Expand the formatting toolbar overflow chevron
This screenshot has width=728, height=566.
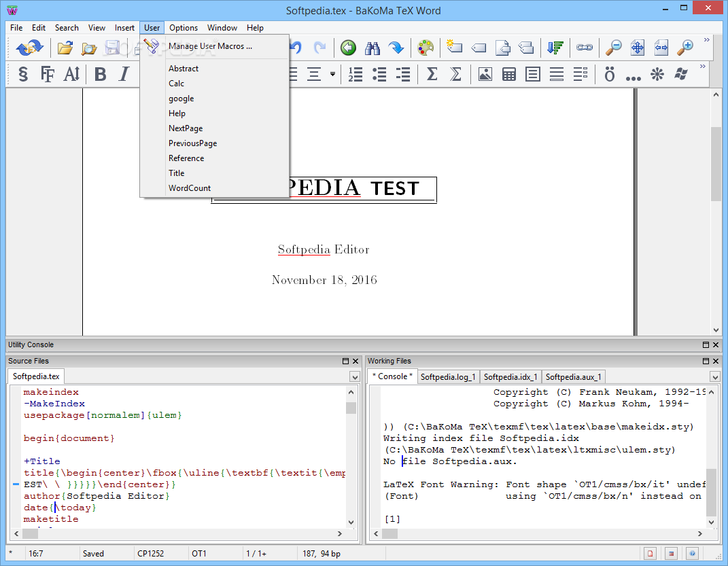click(702, 67)
